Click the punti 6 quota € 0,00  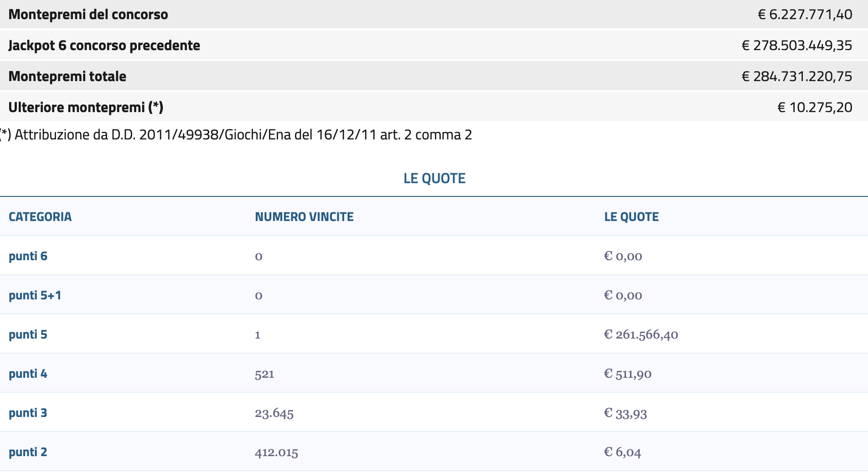point(623,256)
